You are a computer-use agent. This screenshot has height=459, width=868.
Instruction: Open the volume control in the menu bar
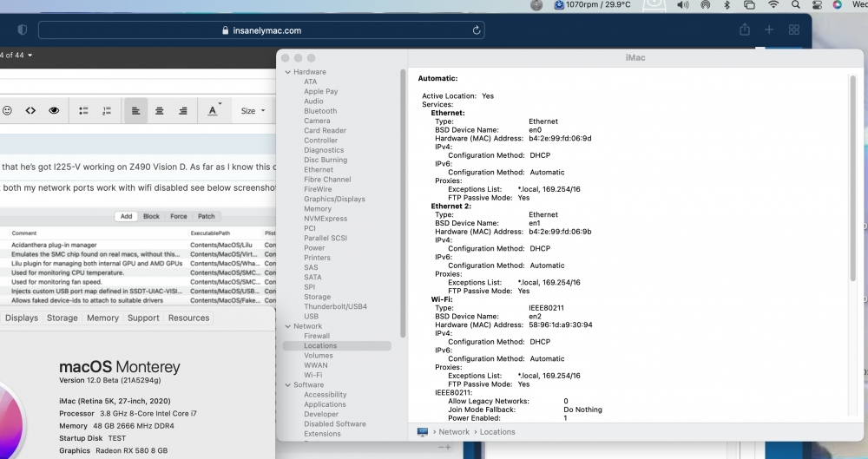point(682,5)
